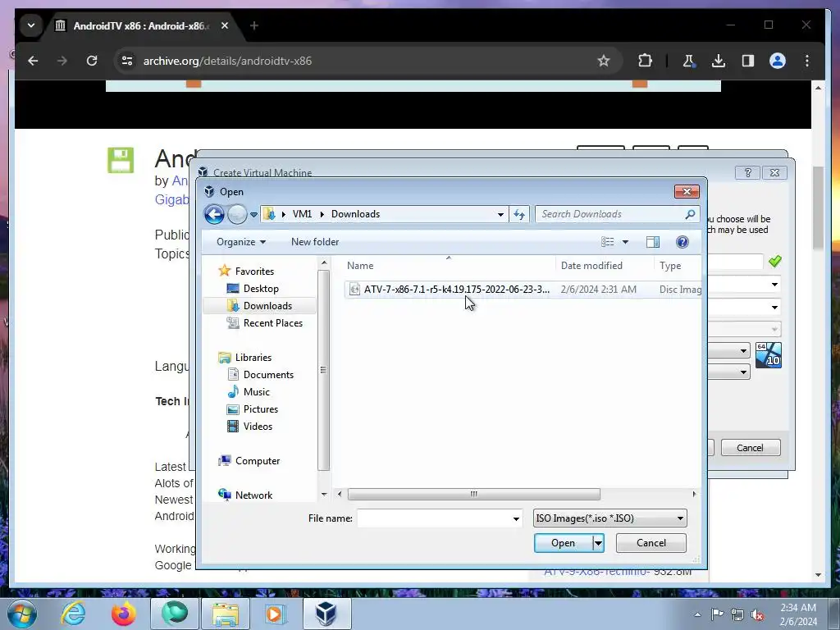Bookmark this page with the star
840x630 pixels.
pos(603,61)
